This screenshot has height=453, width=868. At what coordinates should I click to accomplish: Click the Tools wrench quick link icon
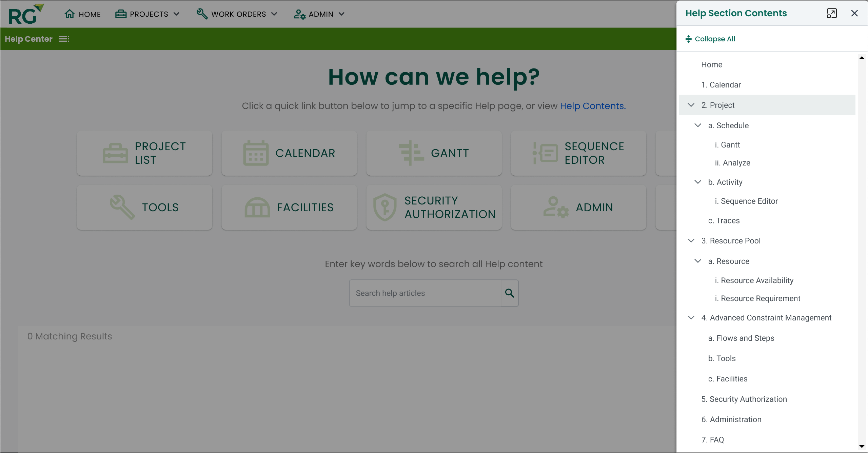click(x=122, y=207)
